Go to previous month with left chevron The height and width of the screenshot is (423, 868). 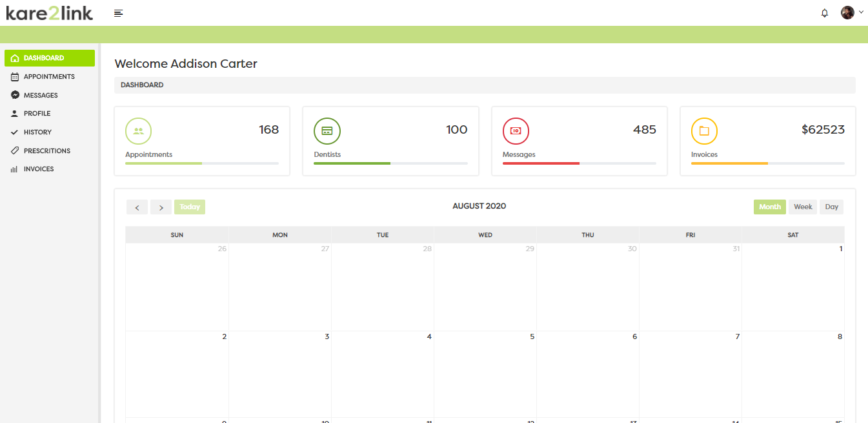(x=137, y=207)
